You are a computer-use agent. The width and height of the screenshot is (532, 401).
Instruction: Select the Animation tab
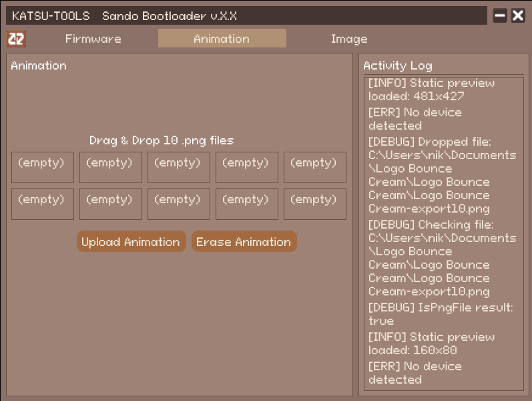pos(222,38)
